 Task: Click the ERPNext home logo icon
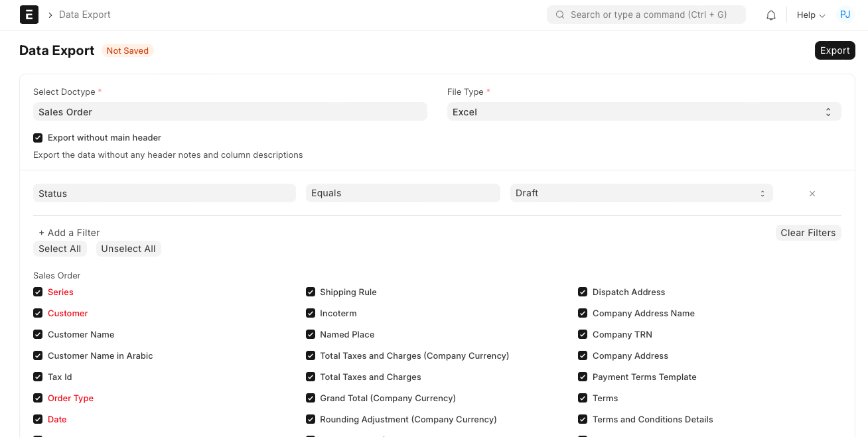click(x=29, y=15)
